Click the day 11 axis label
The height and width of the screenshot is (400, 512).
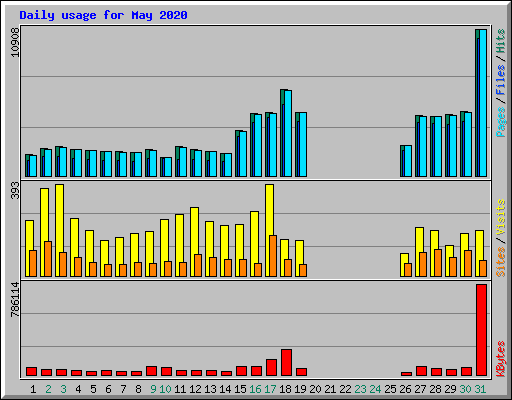click(x=180, y=389)
